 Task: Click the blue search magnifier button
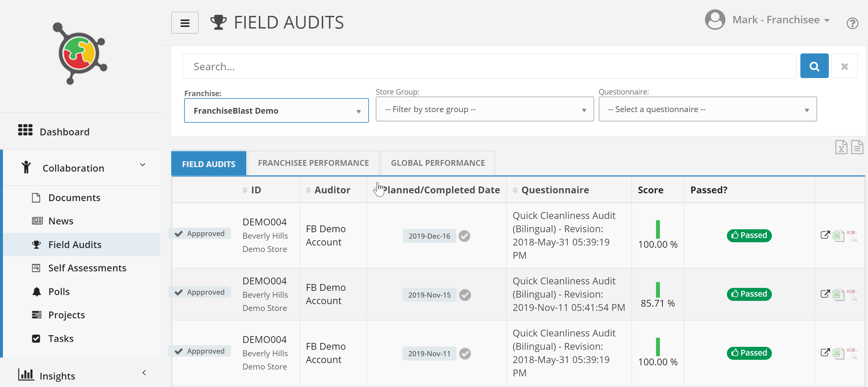coord(814,66)
